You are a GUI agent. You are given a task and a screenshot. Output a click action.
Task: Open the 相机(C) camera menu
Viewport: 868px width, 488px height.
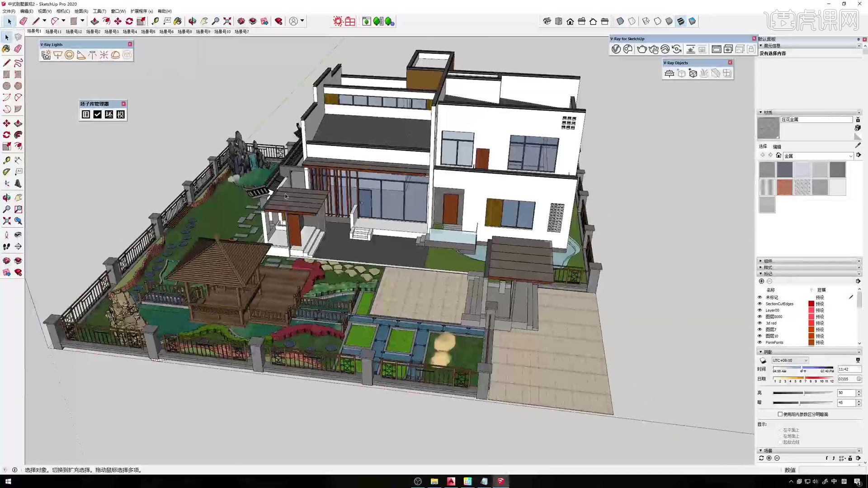pos(63,11)
